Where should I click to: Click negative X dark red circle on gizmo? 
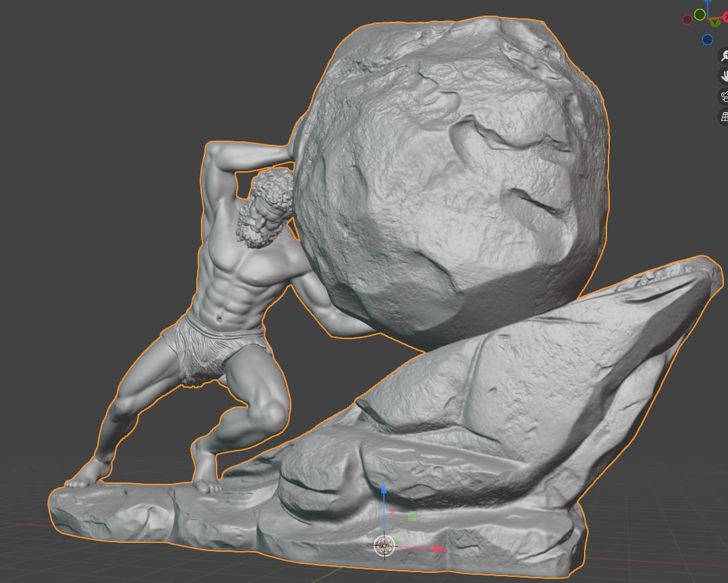(x=687, y=20)
